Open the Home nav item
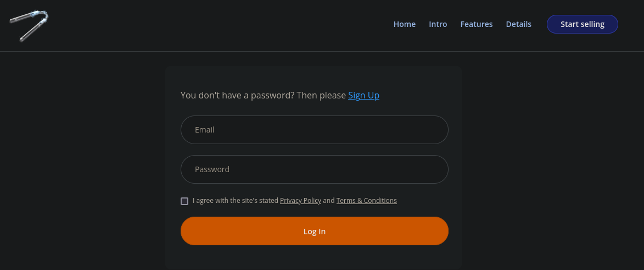This screenshot has height=270, width=644. click(x=405, y=24)
